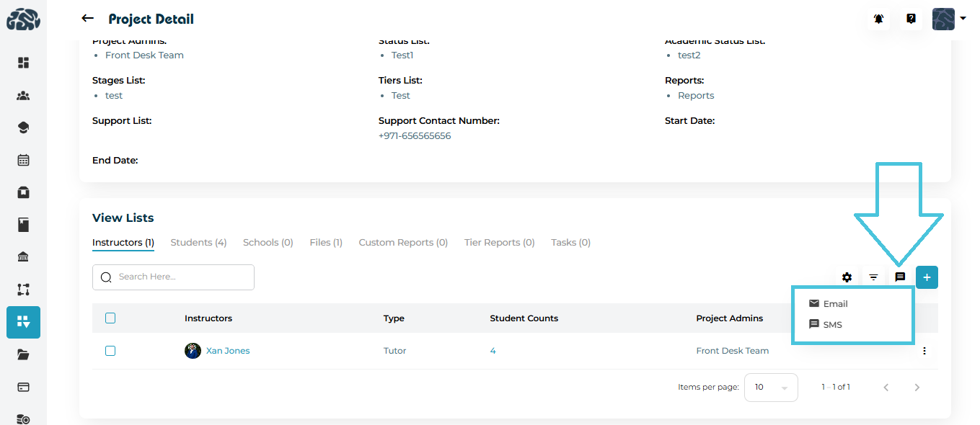The width and height of the screenshot is (980, 425).
Task: Open the dashboard icon in sidebar
Action: coord(23,63)
